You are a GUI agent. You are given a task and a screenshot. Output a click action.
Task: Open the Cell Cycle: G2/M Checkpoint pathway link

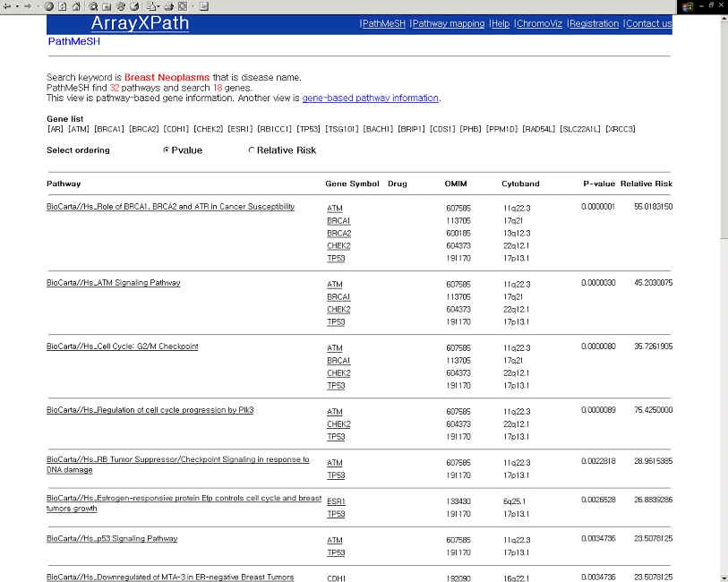click(122, 347)
